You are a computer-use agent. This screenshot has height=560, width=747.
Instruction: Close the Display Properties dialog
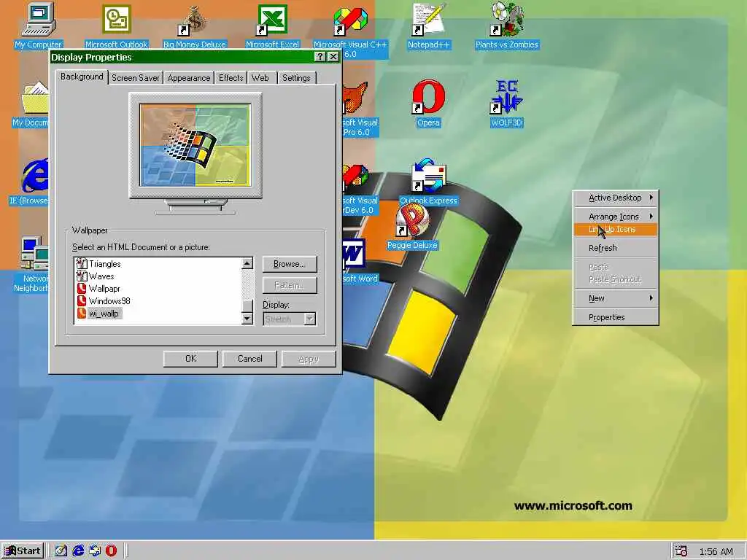click(333, 57)
